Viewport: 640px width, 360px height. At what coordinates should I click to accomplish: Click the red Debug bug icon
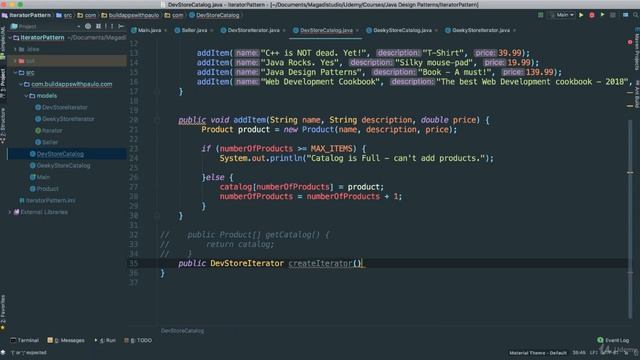592,15
